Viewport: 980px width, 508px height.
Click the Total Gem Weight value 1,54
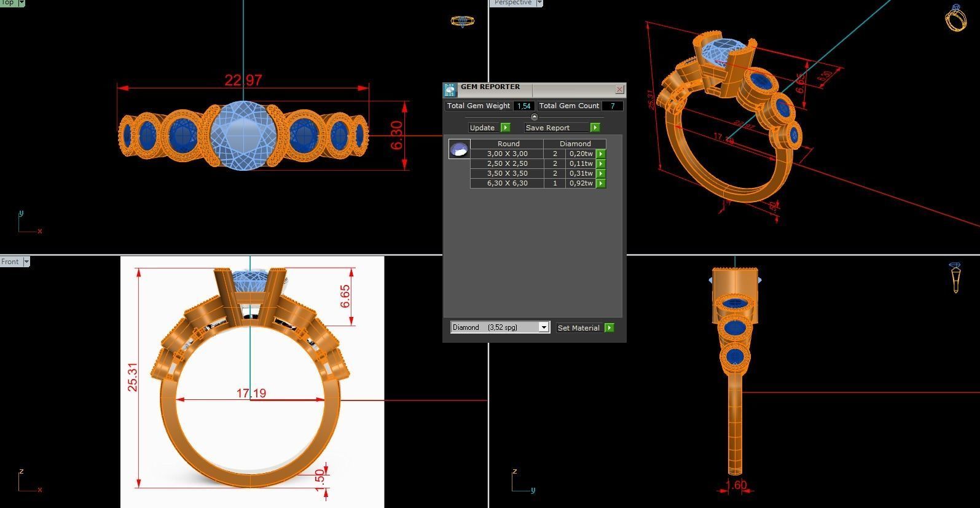pyautogui.click(x=523, y=106)
